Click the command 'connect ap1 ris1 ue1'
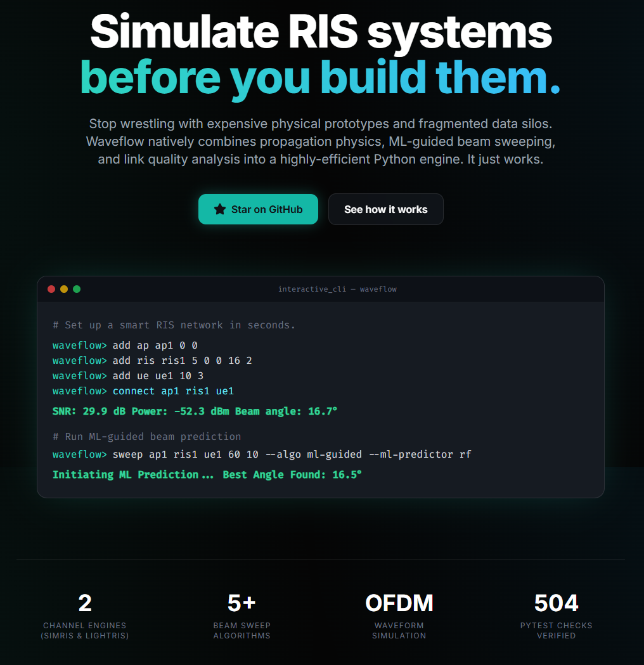The image size is (644, 665). (x=173, y=391)
